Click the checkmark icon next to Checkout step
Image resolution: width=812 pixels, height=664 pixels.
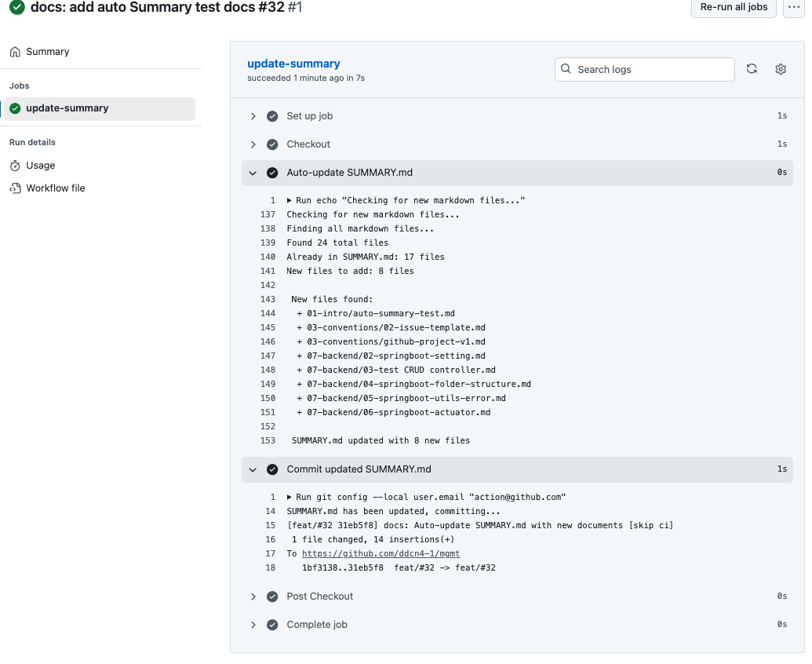[x=272, y=144]
